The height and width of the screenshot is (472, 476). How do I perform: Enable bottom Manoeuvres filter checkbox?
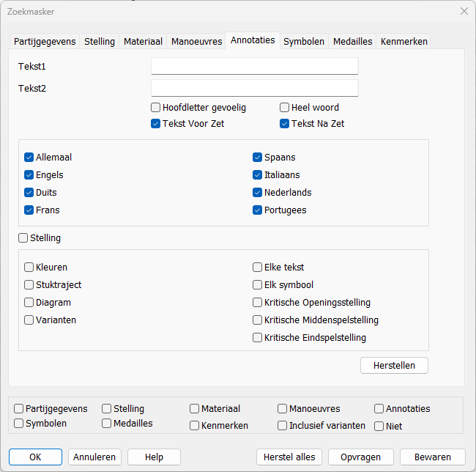[x=283, y=408]
